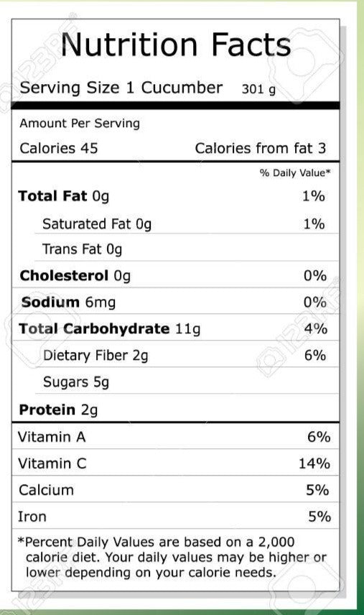Select the Cholesterol 0g row
364x615 pixels.
coord(175,276)
